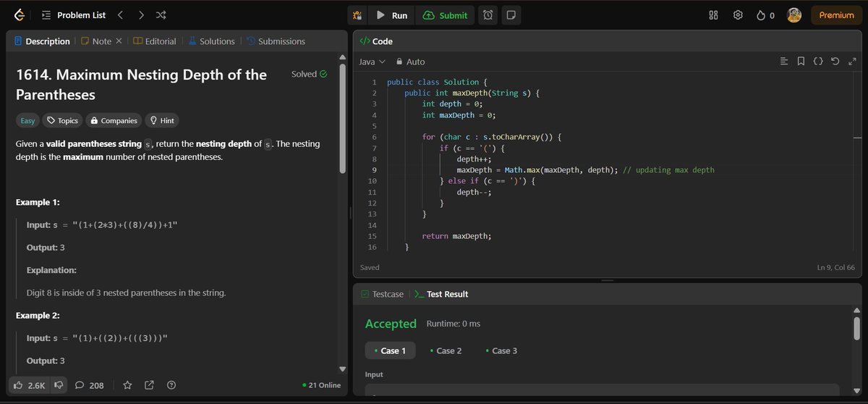Viewport: 868px width, 404px height.
Task: Expand editor to fullscreen icon
Action: pyautogui.click(x=852, y=62)
